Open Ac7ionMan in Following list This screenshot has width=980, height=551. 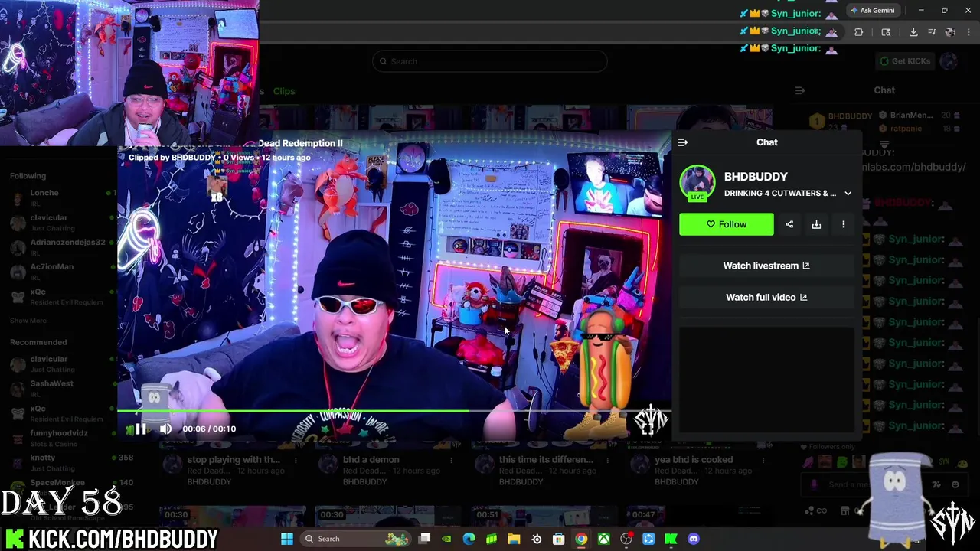tap(52, 266)
